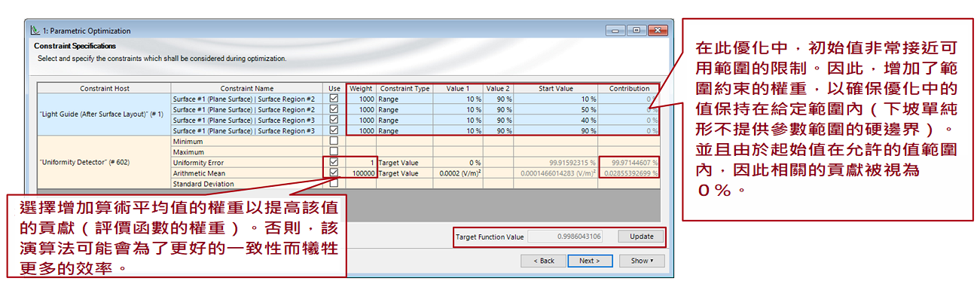The image size is (980, 284).
Task: Click the Constraint Type column header
Action: [x=405, y=88]
